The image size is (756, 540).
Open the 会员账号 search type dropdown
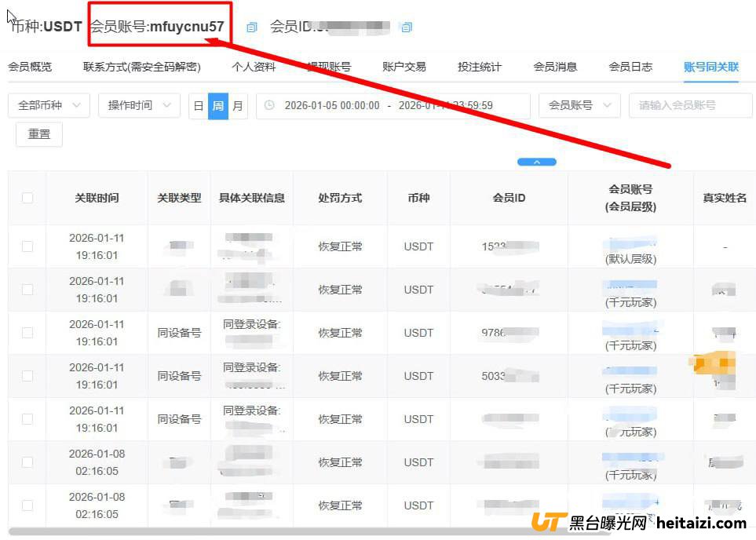(579, 105)
